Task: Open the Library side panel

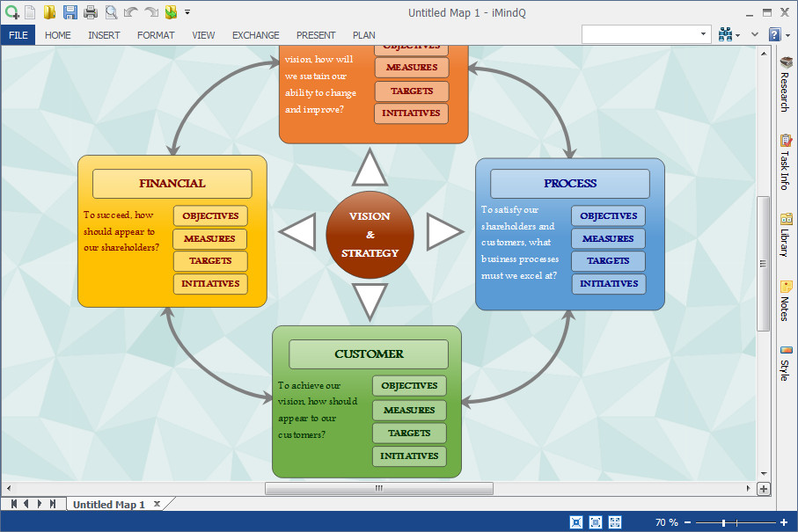Action: pos(786,234)
